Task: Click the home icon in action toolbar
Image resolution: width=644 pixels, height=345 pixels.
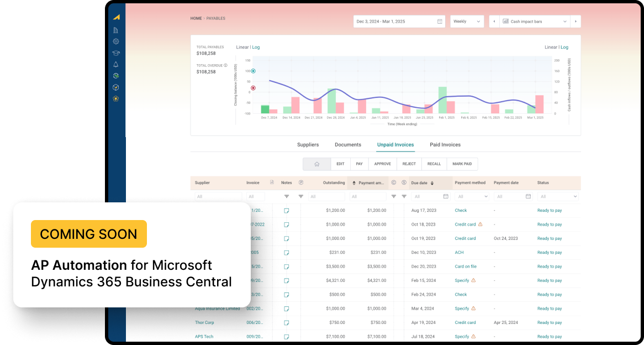Action: click(316, 164)
